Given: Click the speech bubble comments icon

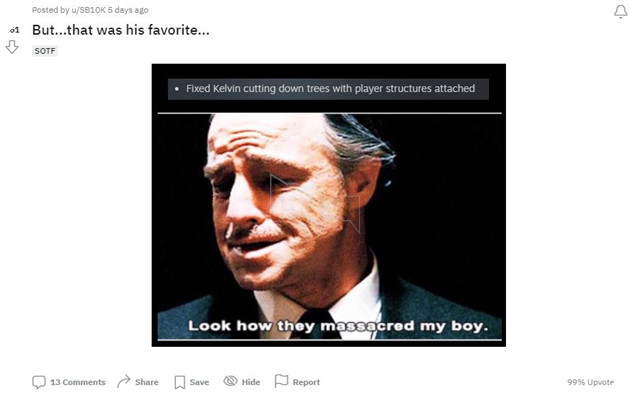Looking at the screenshot, I should pos(39,382).
